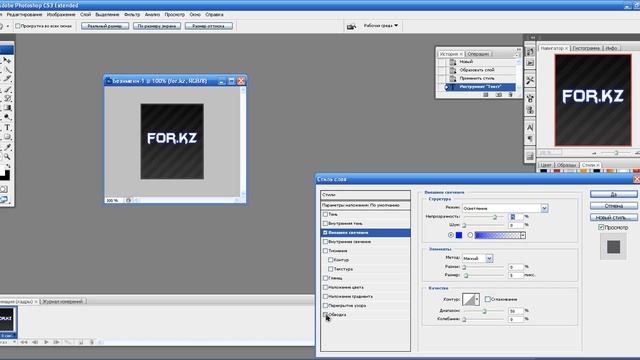Image resolution: width=640 pixels, height=360 pixels.
Task: Click the blue glow color swatch
Action: pyautogui.click(x=459, y=235)
